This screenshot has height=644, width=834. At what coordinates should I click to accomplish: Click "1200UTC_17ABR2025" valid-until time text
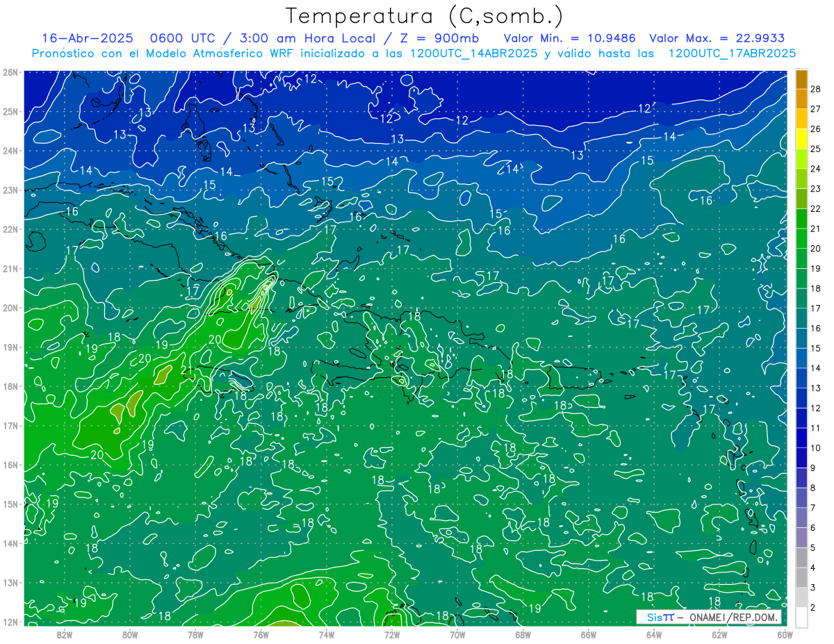pos(732,53)
